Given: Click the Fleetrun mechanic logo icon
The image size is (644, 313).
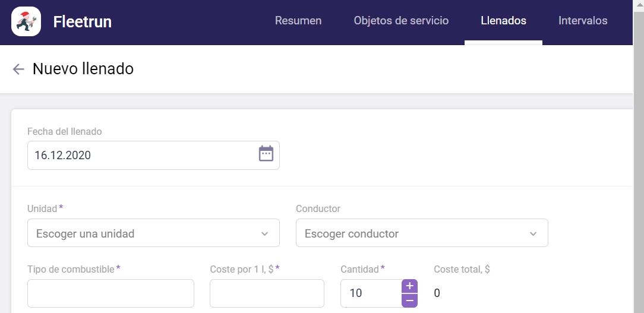Looking at the screenshot, I should point(26,21).
